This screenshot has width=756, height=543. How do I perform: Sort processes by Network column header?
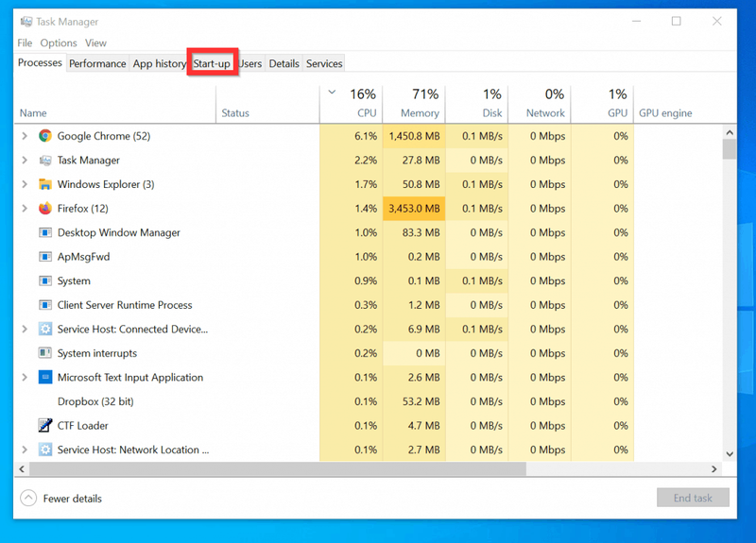click(x=540, y=105)
